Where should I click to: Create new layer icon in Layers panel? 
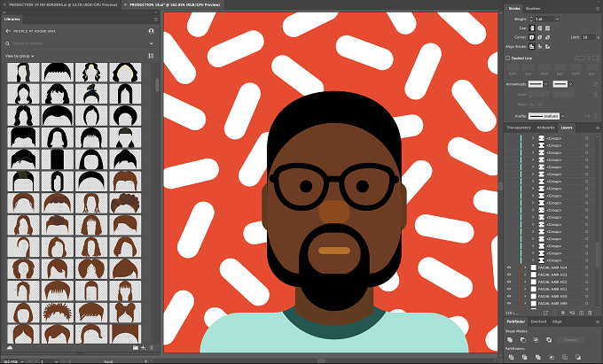(581, 314)
